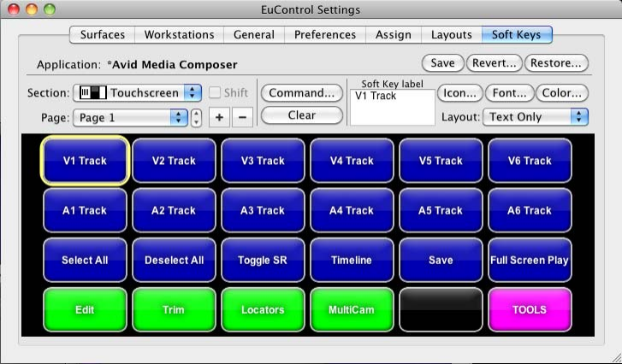Choose the green MultiCam soft key

(x=352, y=309)
